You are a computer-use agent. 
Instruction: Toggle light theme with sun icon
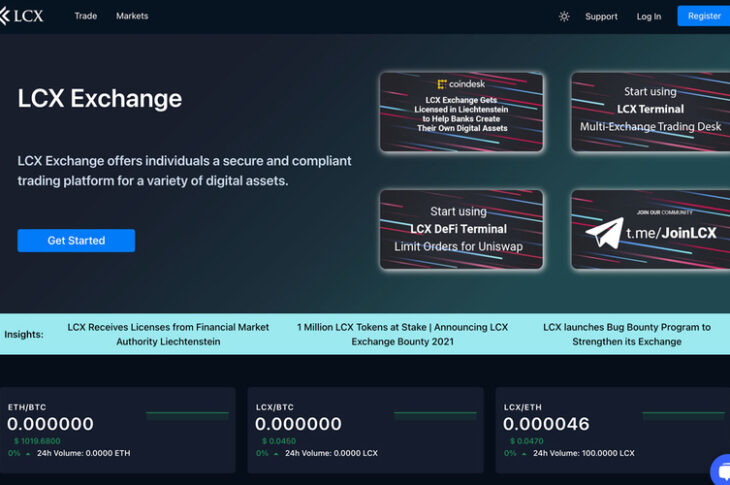point(564,17)
